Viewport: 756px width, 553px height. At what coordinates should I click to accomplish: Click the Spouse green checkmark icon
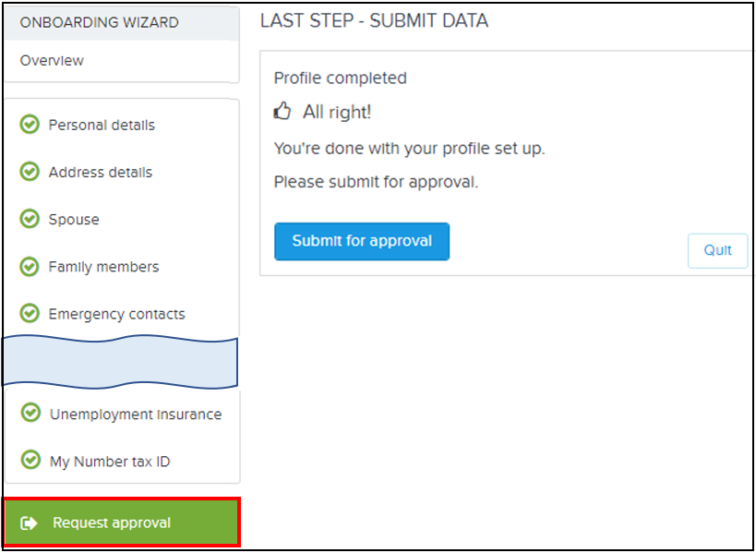(30, 219)
